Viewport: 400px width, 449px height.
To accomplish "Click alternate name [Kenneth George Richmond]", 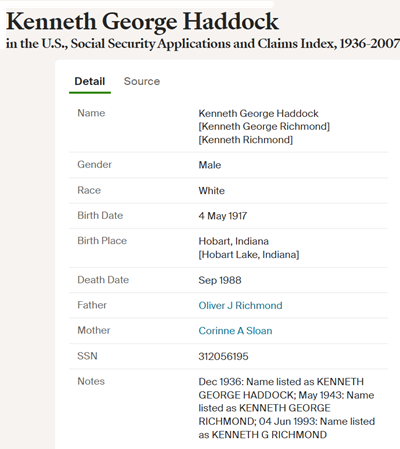I will click(x=264, y=126).
